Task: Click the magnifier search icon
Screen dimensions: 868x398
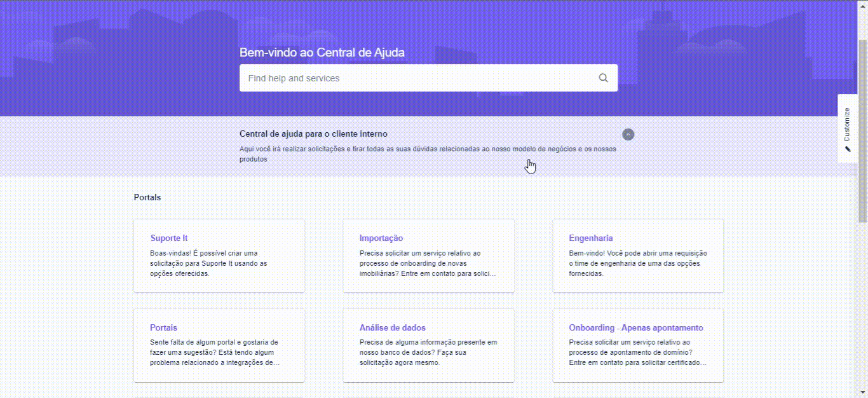Action: [603, 78]
